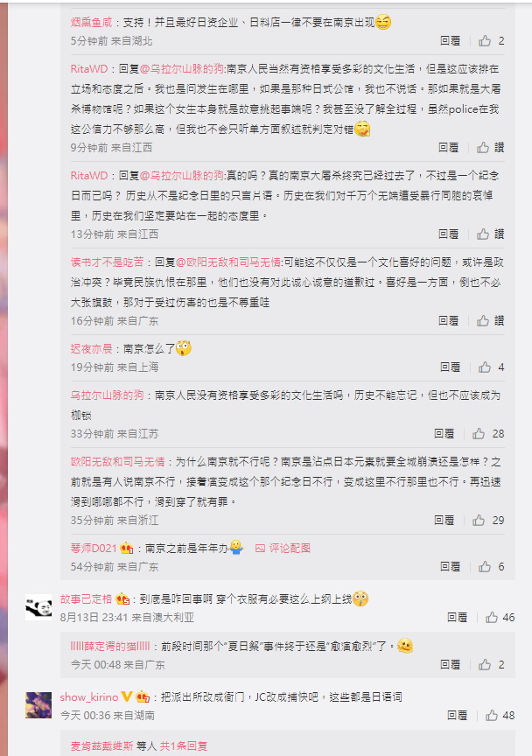The image size is (532, 756).
Task: Reply to 迟夜亦晨's comment
Action: 450,367
